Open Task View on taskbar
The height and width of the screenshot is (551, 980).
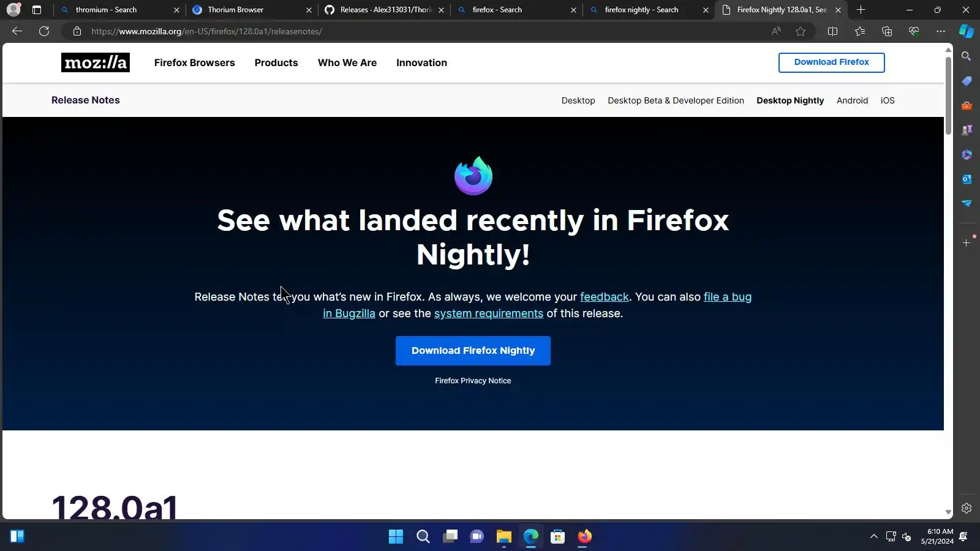[x=450, y=537]
